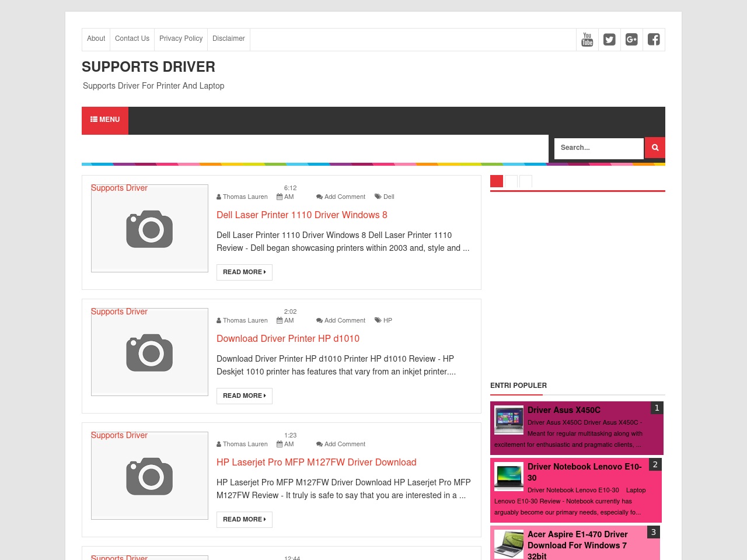Open the Facebook social icon
The image size is (747, 560).
pos(654,40)
